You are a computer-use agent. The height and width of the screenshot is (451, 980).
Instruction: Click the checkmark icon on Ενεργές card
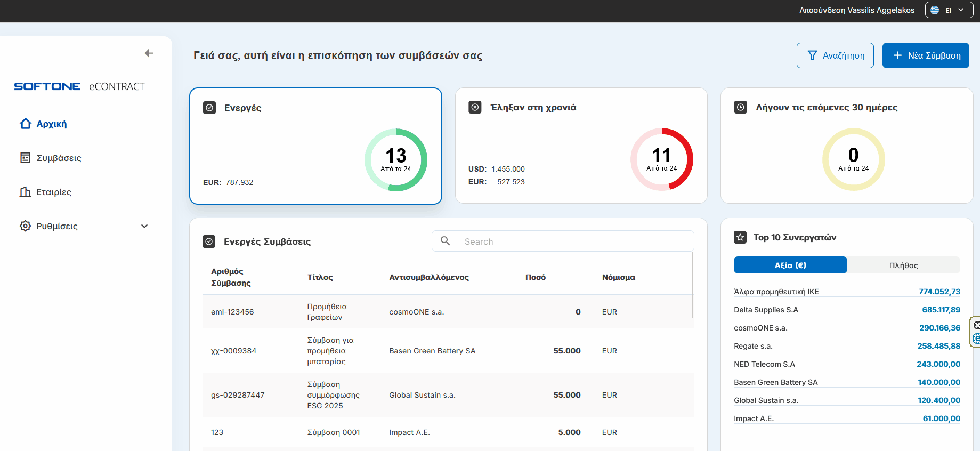click(209, 108)
